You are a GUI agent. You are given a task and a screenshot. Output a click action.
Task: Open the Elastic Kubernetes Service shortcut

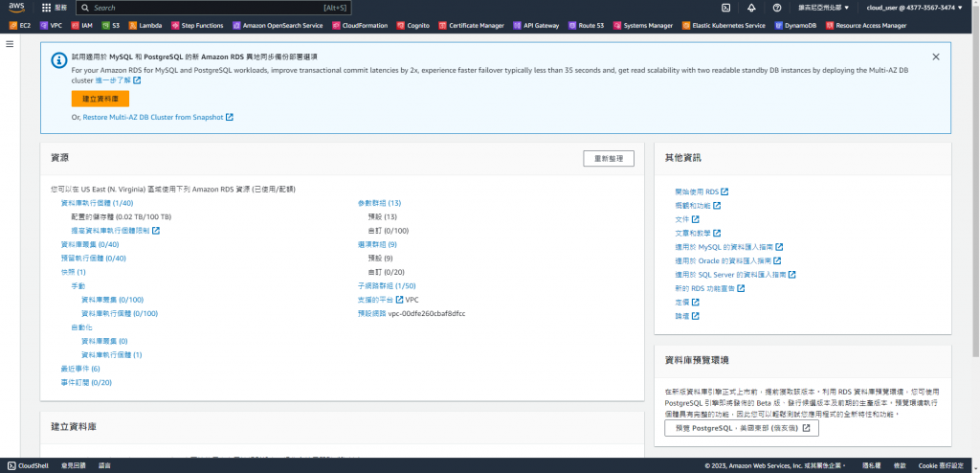click(x=724, y=26)
